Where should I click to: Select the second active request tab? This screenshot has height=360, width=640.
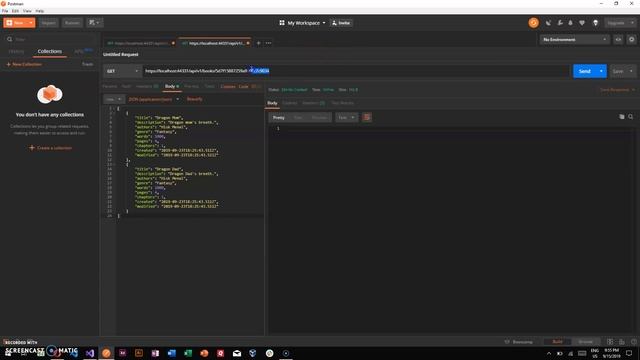pyautogui.click(x=215, y=43)
